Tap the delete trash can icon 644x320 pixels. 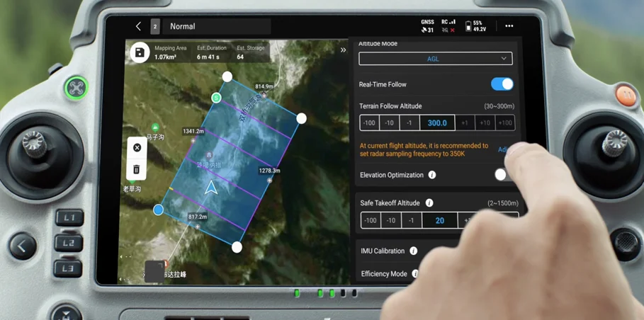137,169
